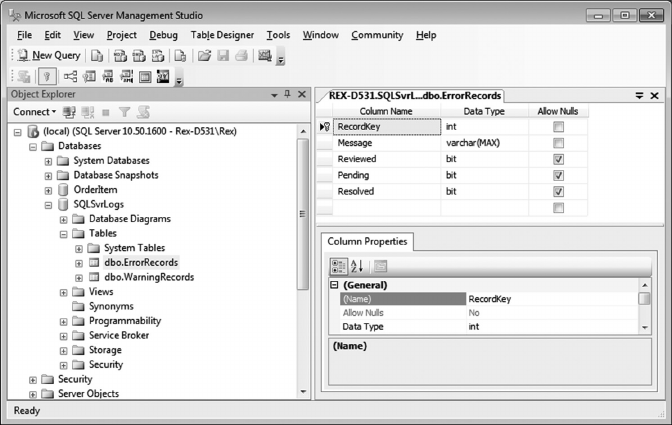Screen dimensions: 672x425
Task: Click the Activity Monitor toolbar icon
Action: pyautogui.click(x=265, y=56)
